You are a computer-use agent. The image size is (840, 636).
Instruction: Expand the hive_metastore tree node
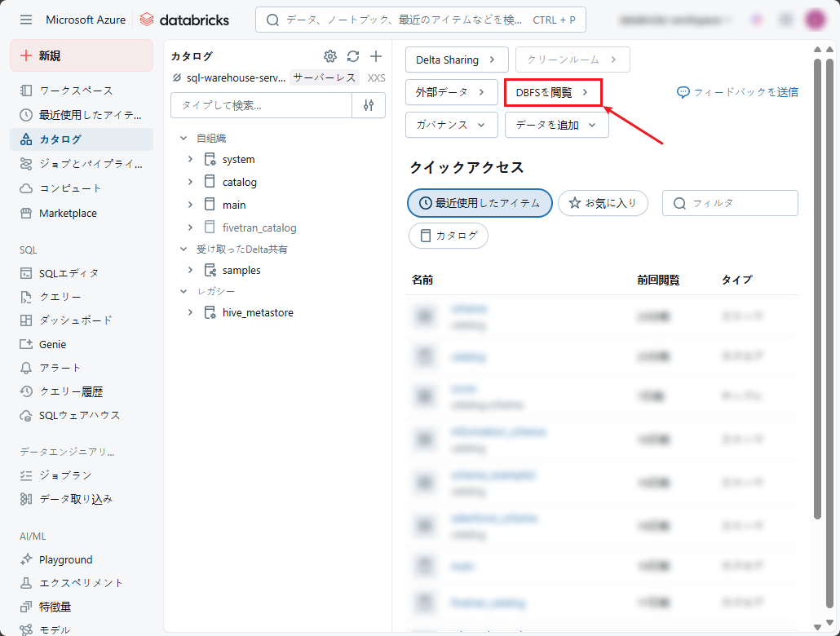click(190, 312)
